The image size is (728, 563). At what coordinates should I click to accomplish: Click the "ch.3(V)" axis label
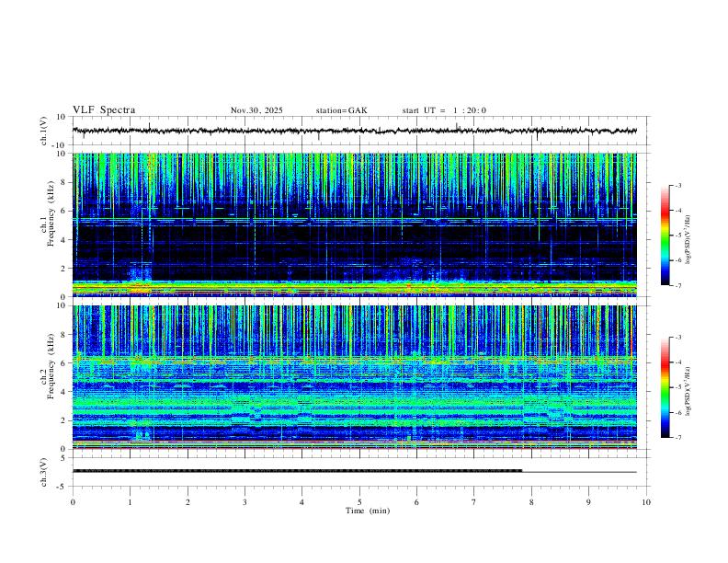click(44, 472)
